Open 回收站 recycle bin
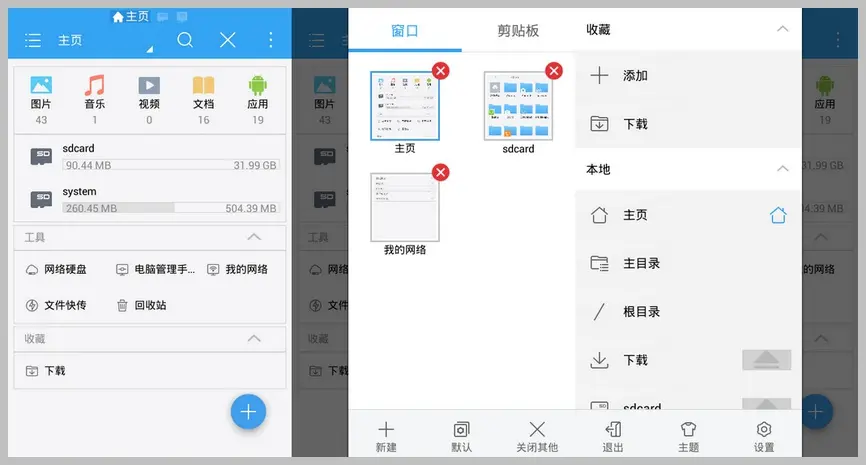Screen dimensions: 866x465 (x=141, y=305)
